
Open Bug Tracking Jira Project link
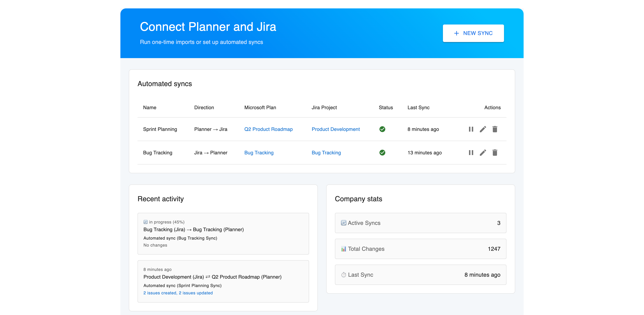pyautogui.click(x=326, y=152)
